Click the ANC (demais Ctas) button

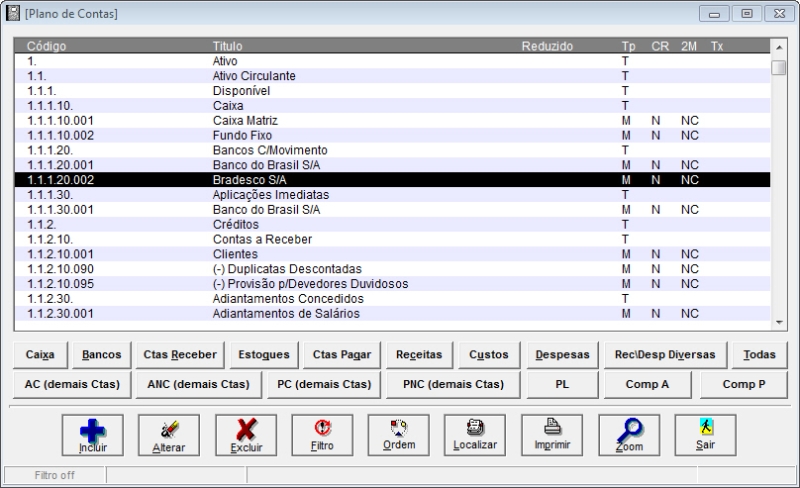[x=198, y=384]
